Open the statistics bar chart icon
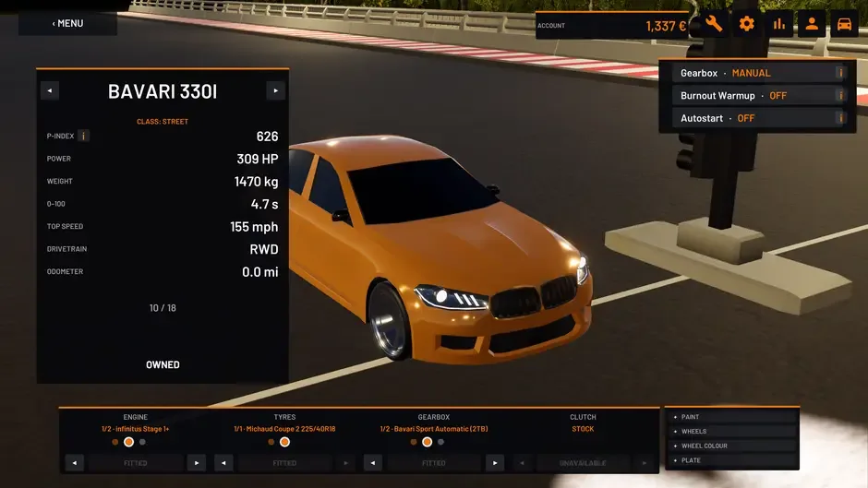This screenshot has height=488, width=868. pos(779,24)
